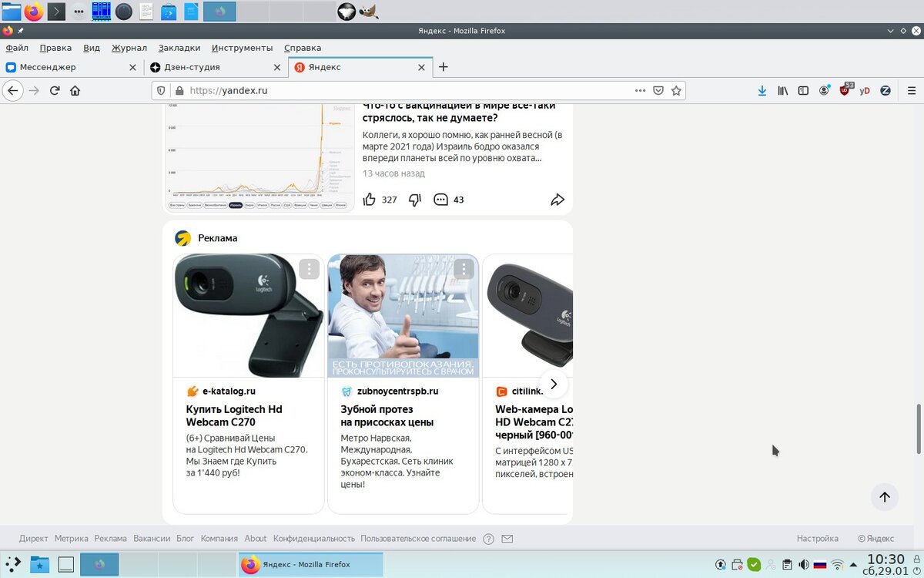Open the application launcher menu in taskbar
Screen dimensions: 924x578
pyautogui.click(x=12, y=565)
